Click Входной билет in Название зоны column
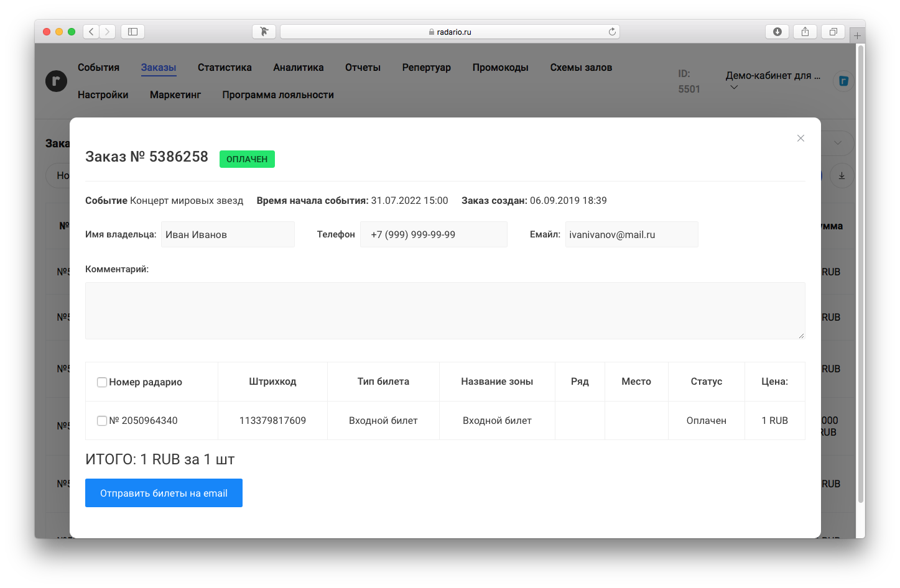 pyautogui.click(x=497, y=421)
